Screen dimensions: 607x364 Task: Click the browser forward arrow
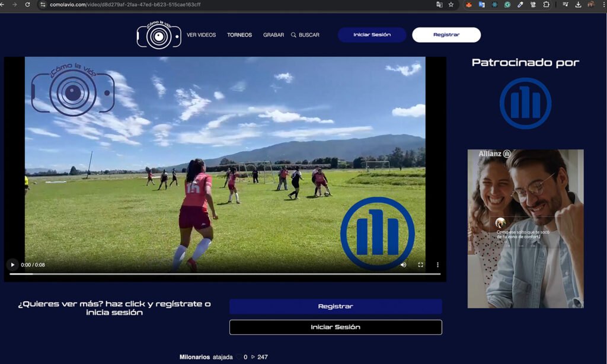coord(15,5)
